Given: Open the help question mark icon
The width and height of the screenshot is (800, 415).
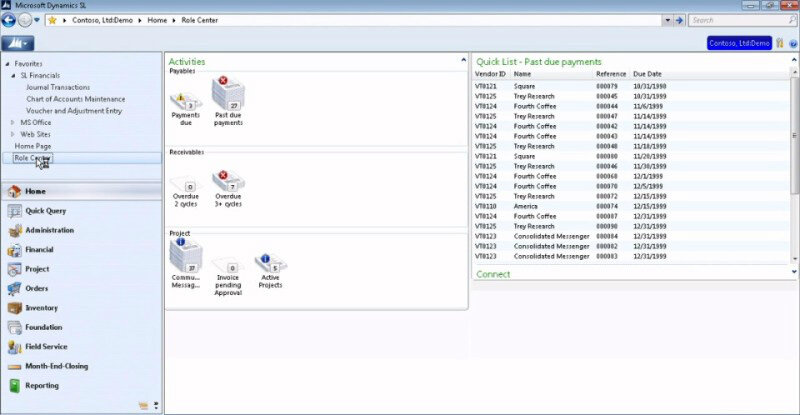Looking at the screenshot, I should click(791, 43).
